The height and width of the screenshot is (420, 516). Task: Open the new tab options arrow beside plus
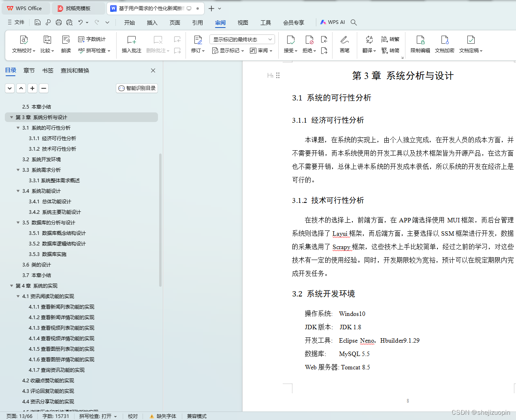coord(220,9)
